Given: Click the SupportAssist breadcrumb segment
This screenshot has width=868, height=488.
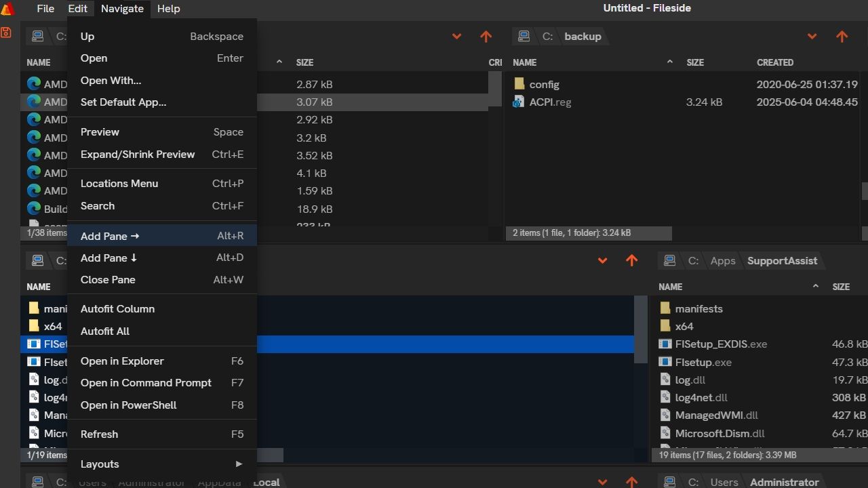Looking at the screenshot, I should coord(782,260).
